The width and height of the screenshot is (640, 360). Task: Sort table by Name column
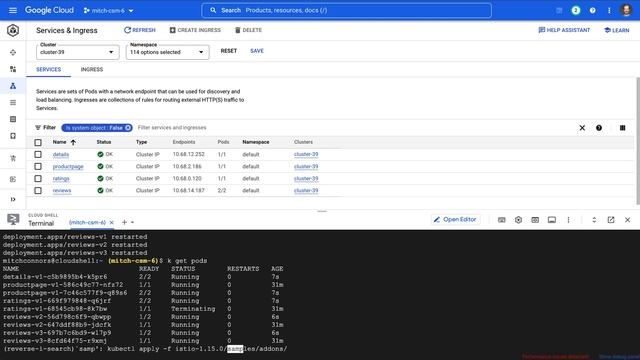point(64,142)
